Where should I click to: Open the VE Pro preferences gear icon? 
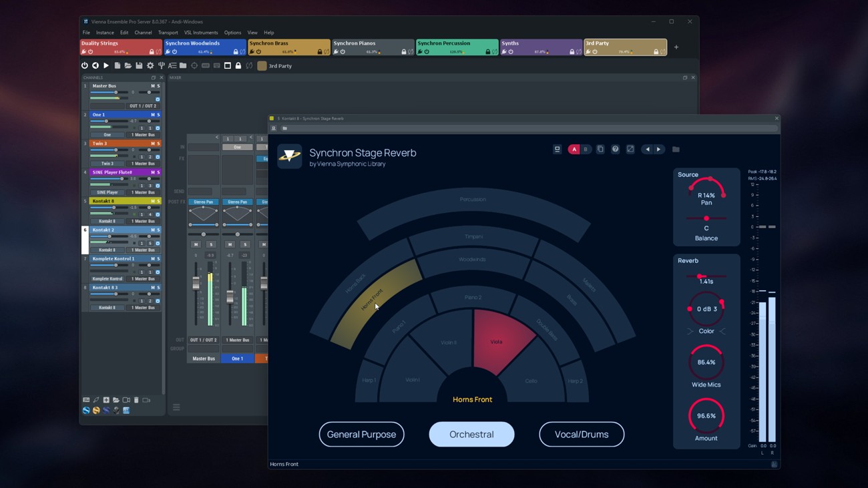click(150, 65)
